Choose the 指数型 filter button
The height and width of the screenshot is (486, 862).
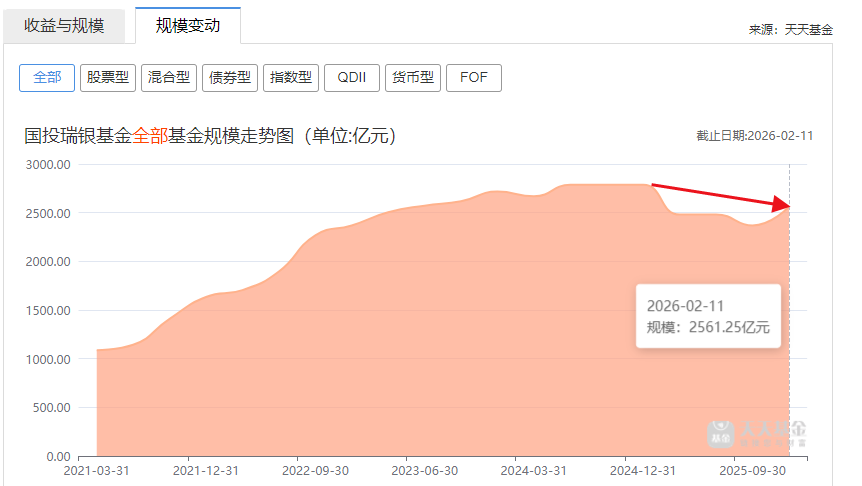click(x=291, y=77)
